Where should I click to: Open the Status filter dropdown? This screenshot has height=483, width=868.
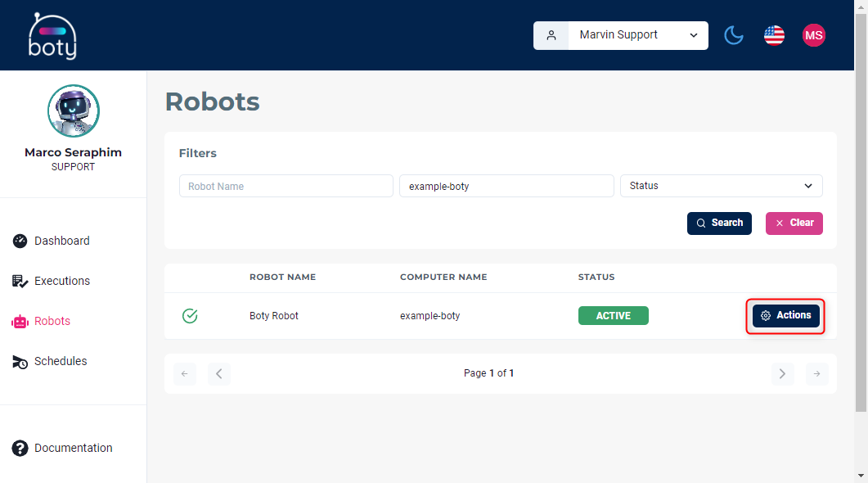[x=721, y=186]
